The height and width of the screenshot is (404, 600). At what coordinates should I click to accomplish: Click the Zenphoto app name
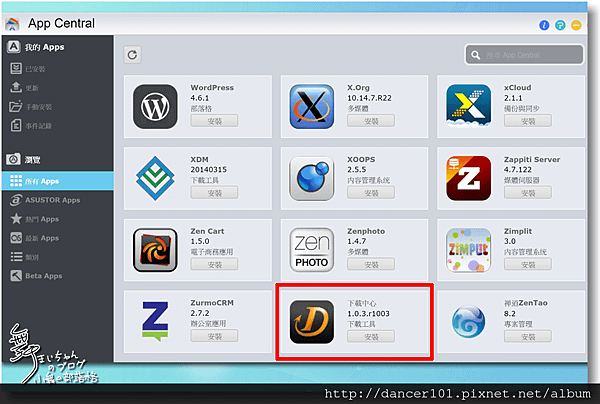366,231
